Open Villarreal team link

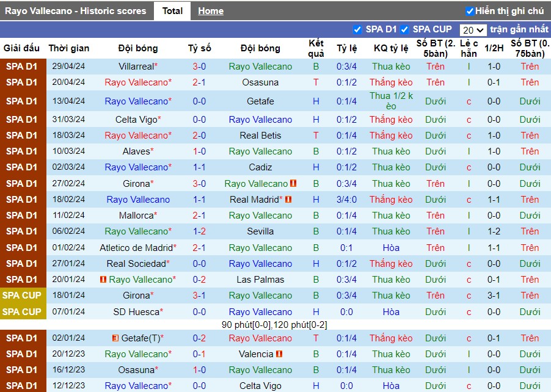tap(136, 67)
